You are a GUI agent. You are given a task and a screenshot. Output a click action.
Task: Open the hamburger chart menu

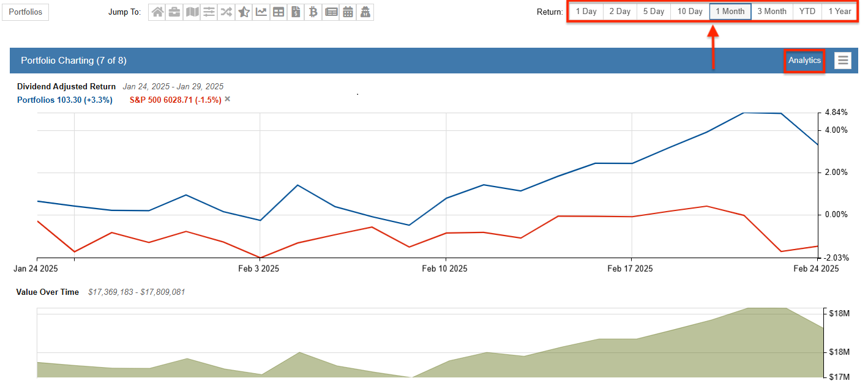click(x=843, y=60)
